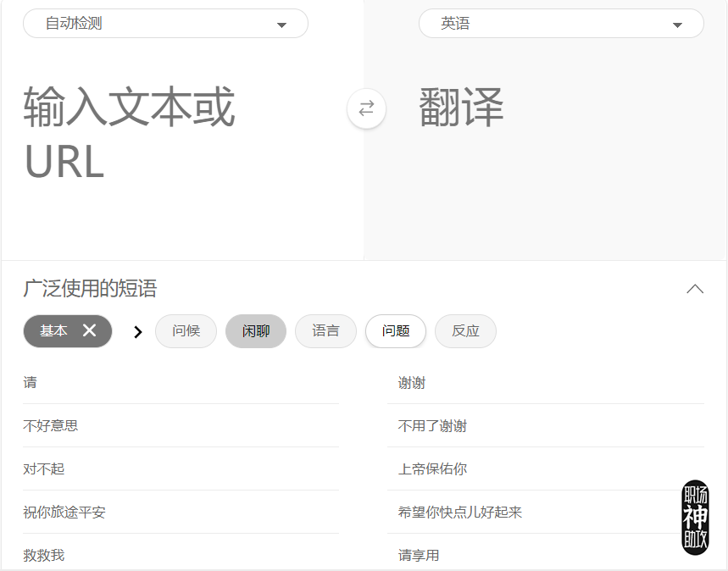Select the 反应 phrase category
The image size is (728, 571).
464,331
